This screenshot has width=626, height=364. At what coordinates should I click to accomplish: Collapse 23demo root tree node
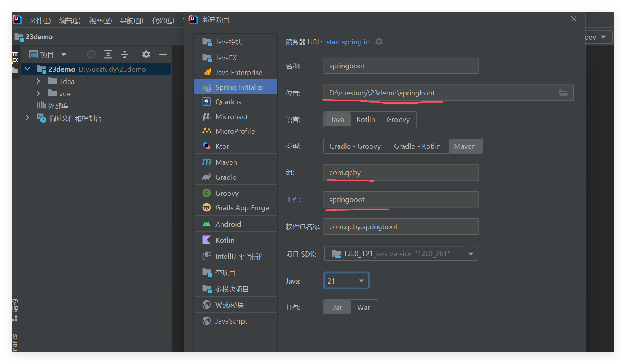click(x=27, y=69)
